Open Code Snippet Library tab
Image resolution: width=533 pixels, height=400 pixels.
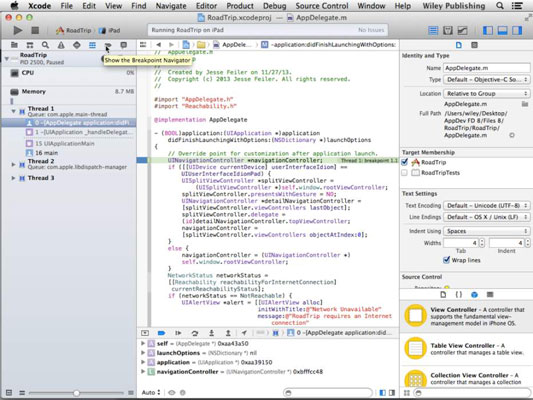coord(459,295)
